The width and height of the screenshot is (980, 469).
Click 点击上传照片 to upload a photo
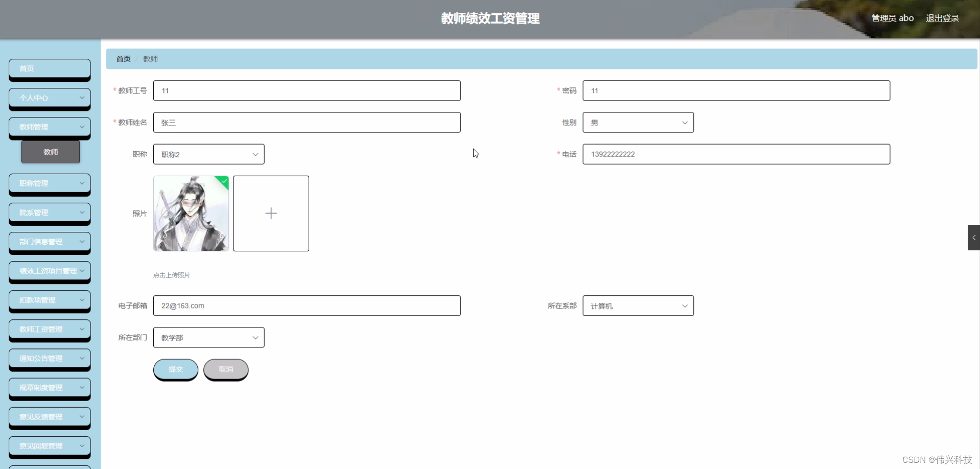point(171,274)
